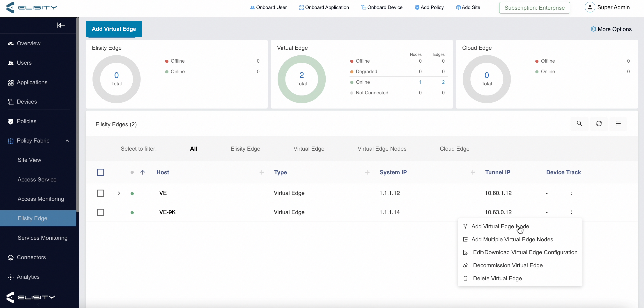Click the Add Multiple Nodes icon

coord(465,239)
